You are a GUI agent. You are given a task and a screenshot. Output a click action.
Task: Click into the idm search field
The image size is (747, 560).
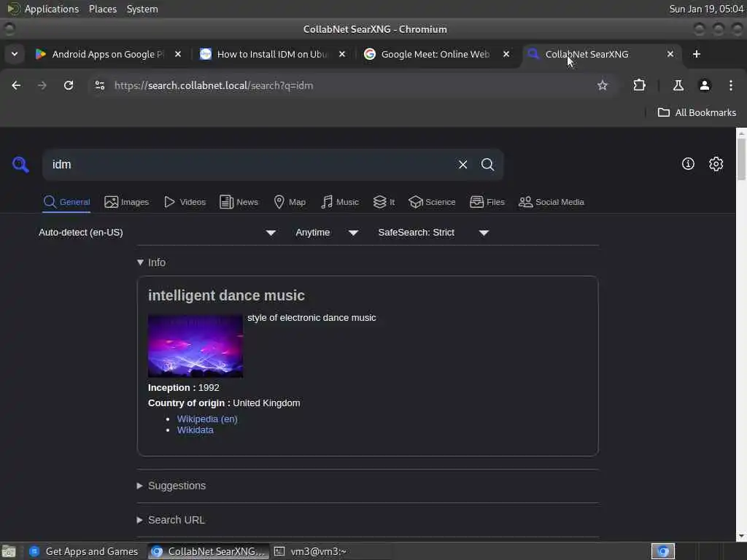pyautogui.click(x=248, y=164)
